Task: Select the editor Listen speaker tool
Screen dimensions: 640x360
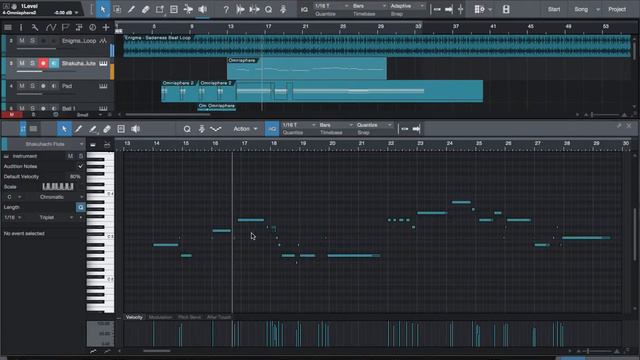Action: 136,129
